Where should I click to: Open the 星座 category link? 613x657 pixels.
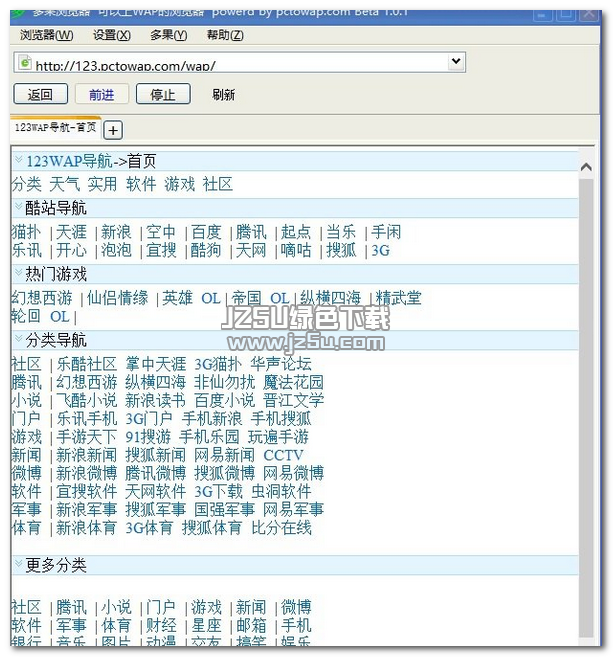(x=206, y=626)
